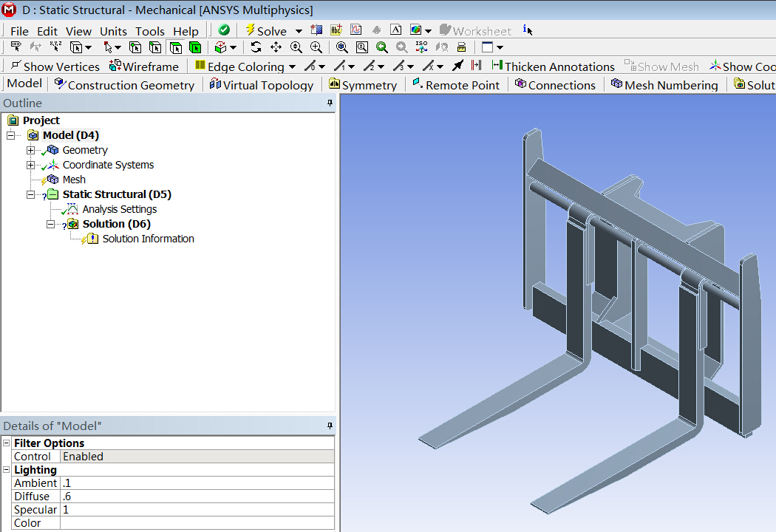Screen dimensions: 776x532
Task: Click the selection information icon
Action: tap(528, 30)
